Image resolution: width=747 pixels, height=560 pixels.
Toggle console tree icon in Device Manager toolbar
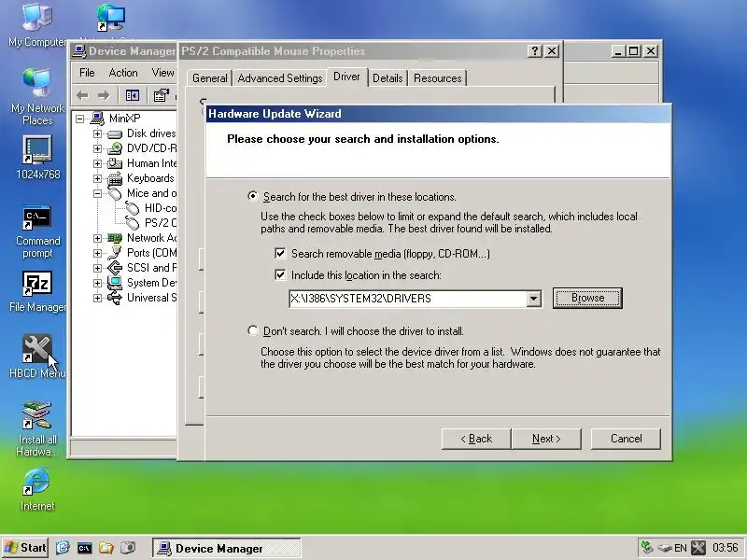pyautogui.click(x=133, y=96)
